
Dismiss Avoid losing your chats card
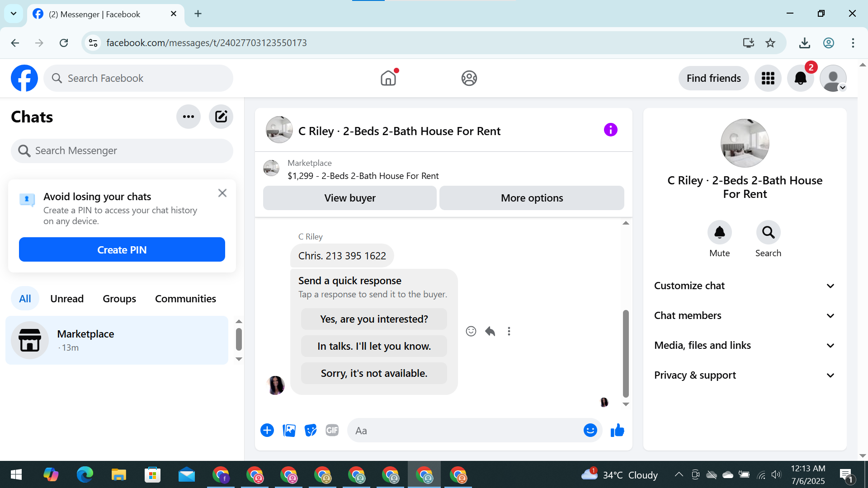pyautogui.click(x=222, y=193)
